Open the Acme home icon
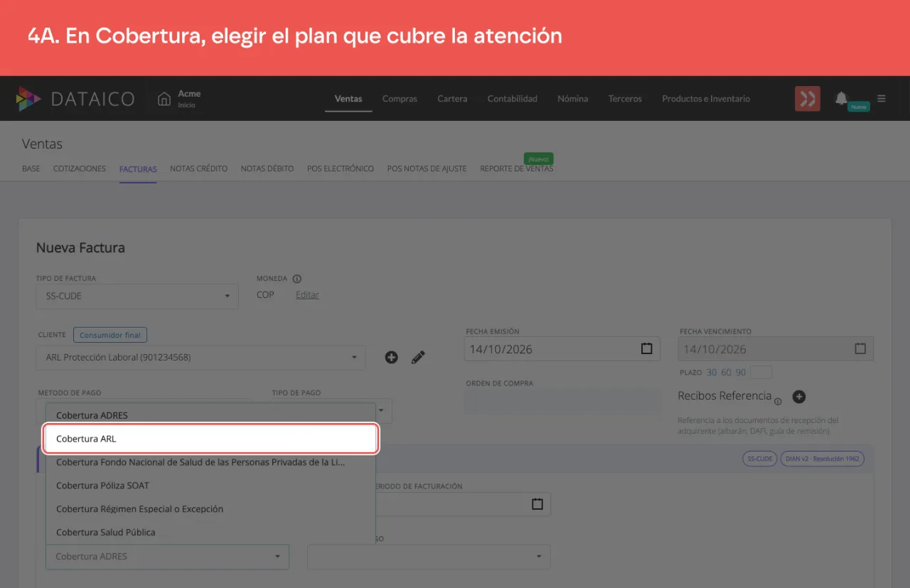Image resolution: width=910 pixels, height=588 pixels. [164, 99]
